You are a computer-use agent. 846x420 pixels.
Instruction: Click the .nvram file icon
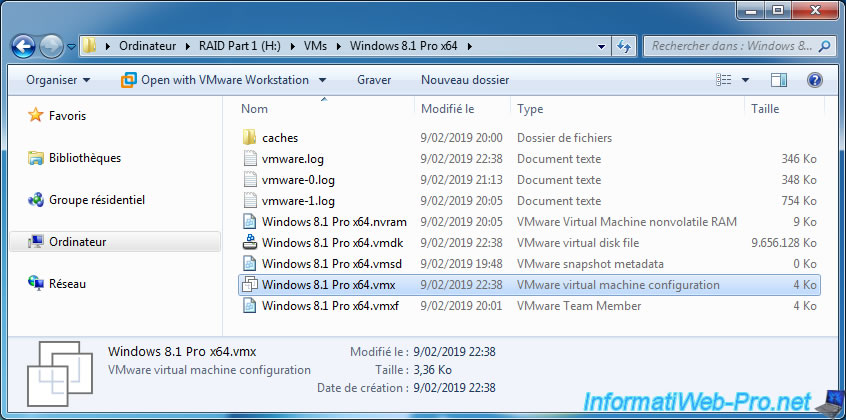tap(249, 222)
